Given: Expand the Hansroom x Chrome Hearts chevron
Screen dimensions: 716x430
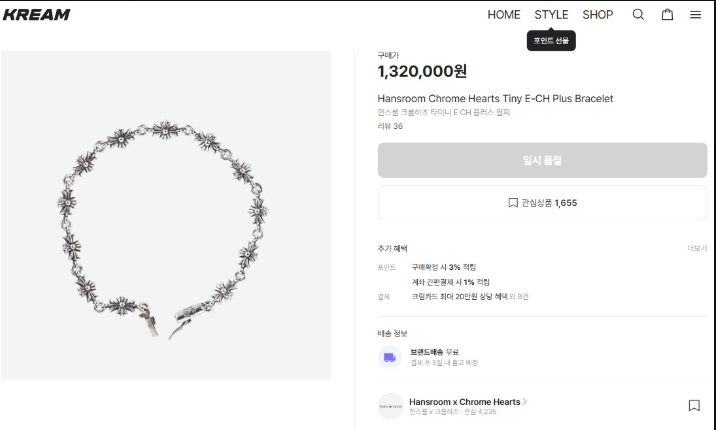Looking at the screenshot, I should [x=525, y=401].
